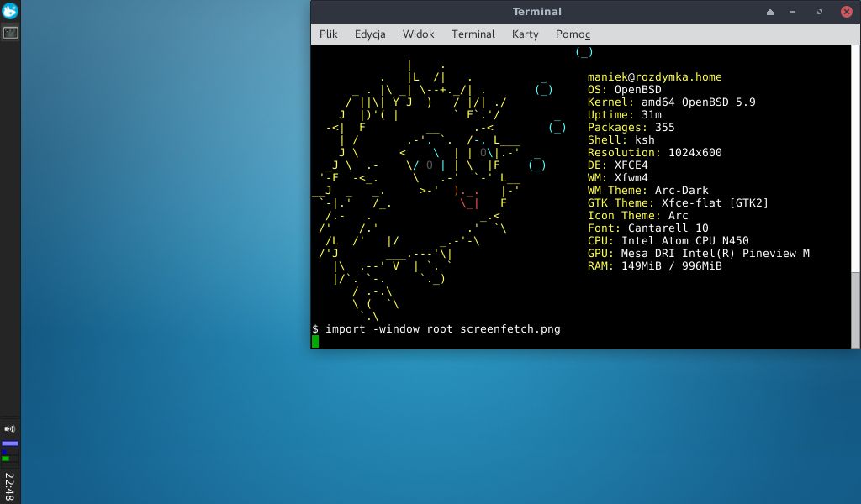The image size is (861, 504).
Task: Click the 22:48 panel clock
Action: pyautogui.click(x=10, y=486)
